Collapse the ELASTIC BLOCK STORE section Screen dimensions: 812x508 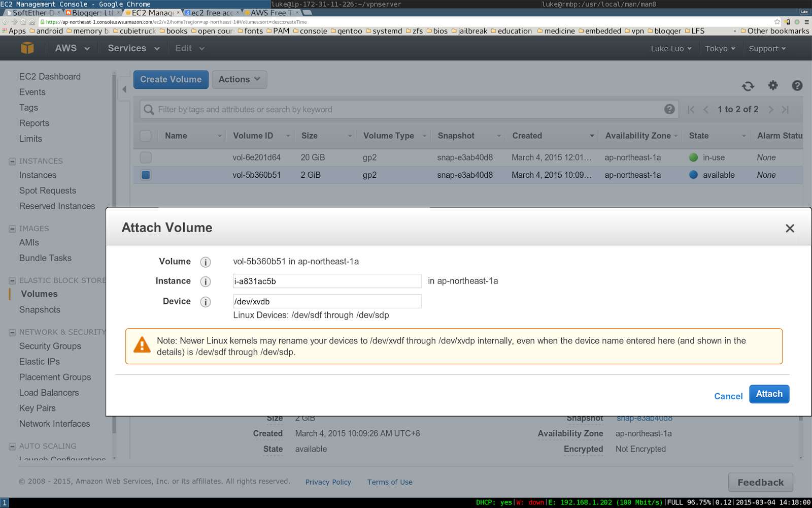click(x=12, y=281)
